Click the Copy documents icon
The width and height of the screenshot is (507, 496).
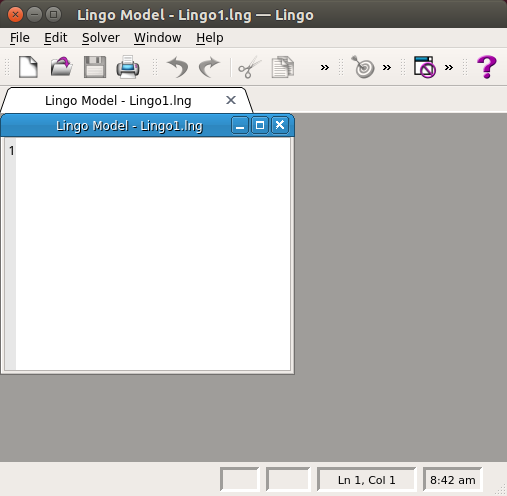(x=283, y=67)
